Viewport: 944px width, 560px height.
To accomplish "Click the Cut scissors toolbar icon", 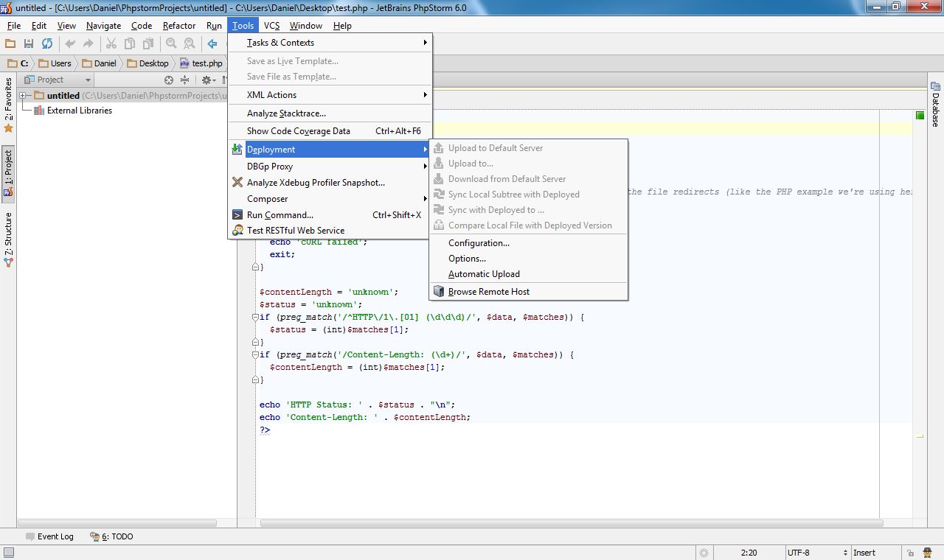I will pyautogui.click(x=112, y=44).
